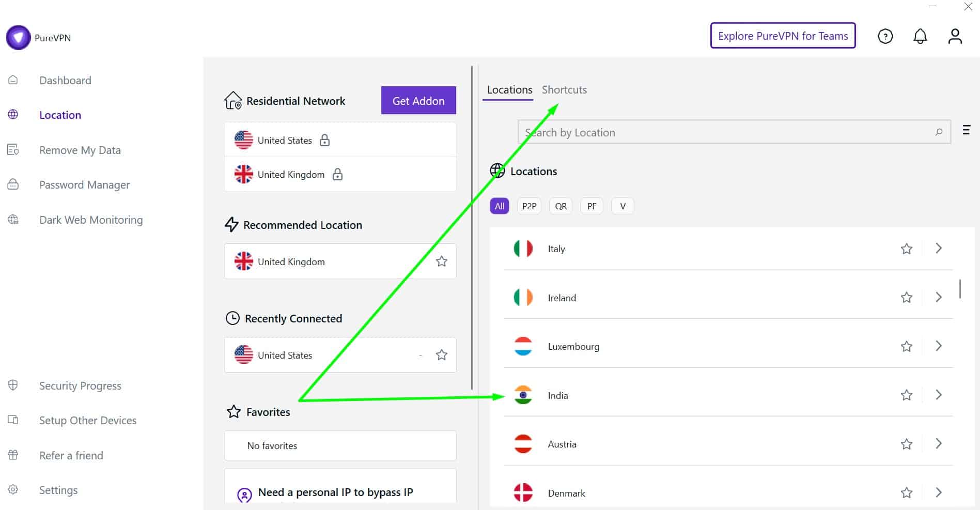The image size is (980, 510).
Task: Filter locations by P2P
Action: coord(529,206)
